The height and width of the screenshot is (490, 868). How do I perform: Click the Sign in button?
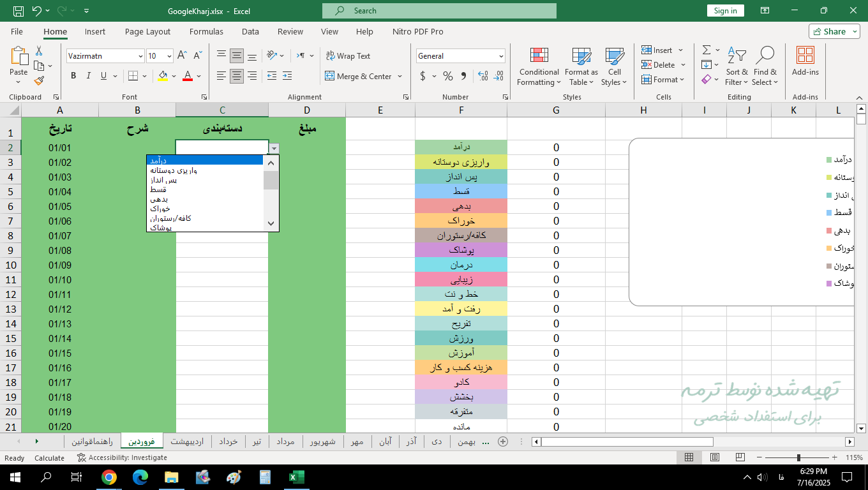coord(725,11)
